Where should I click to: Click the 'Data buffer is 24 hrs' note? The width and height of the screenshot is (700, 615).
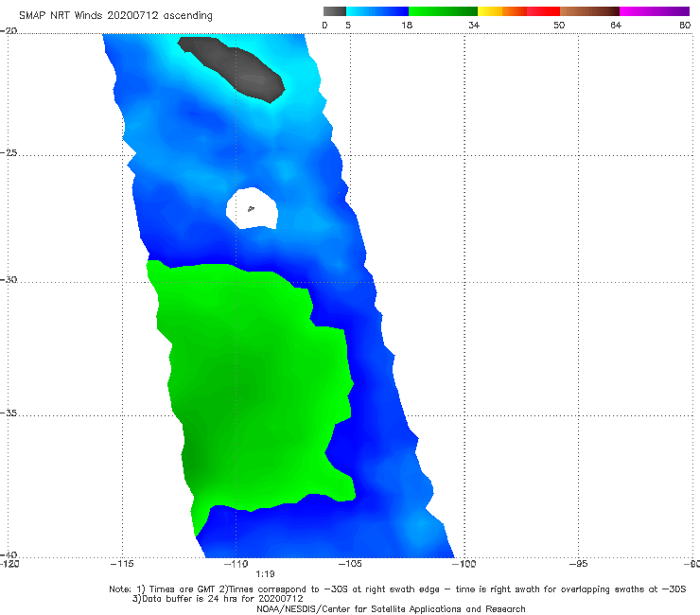coord(218,599)
